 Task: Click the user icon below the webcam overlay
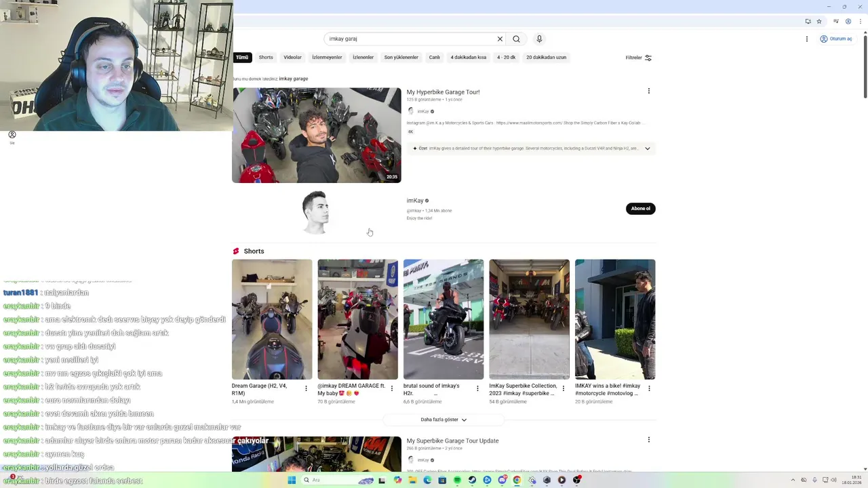coord(12,135)
